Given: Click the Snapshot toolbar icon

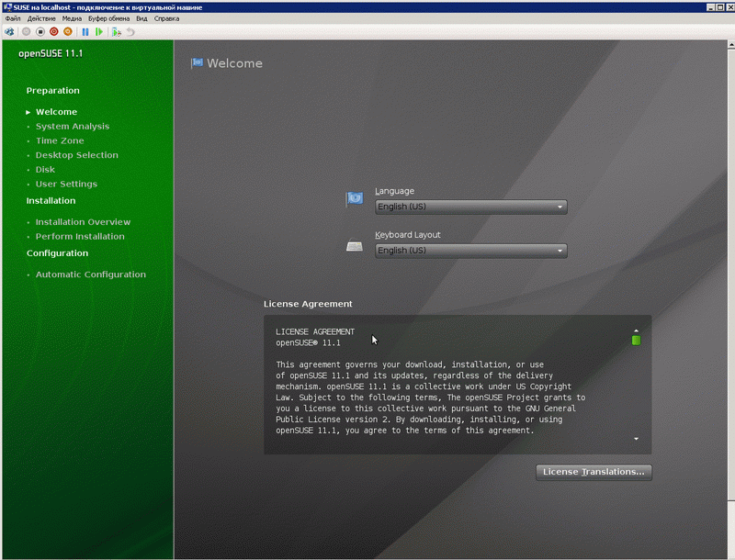Looking at the screenshot, I should tap(117, 32).
